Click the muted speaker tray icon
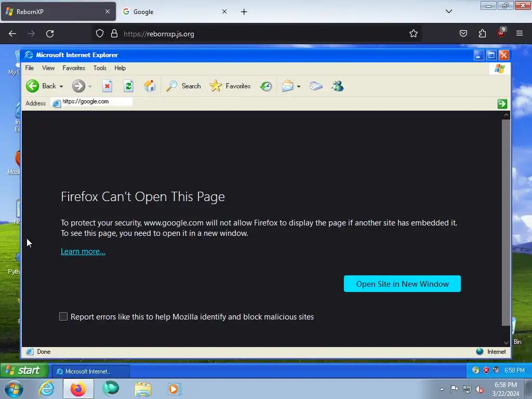 480,390
